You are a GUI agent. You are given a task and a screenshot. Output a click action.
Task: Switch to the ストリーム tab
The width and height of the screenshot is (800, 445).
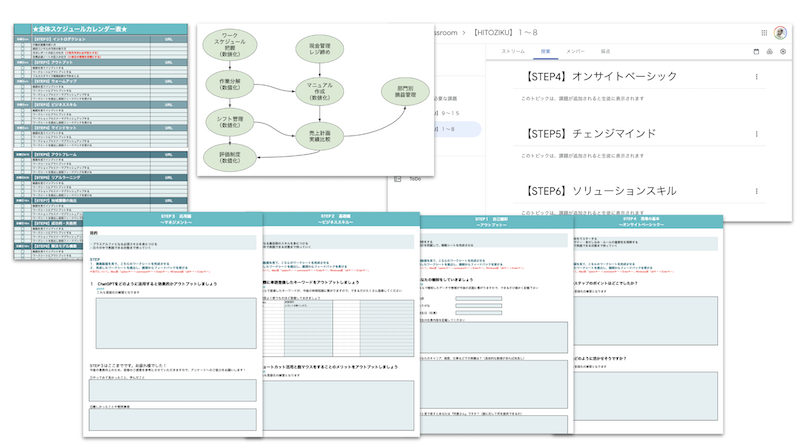513,52
